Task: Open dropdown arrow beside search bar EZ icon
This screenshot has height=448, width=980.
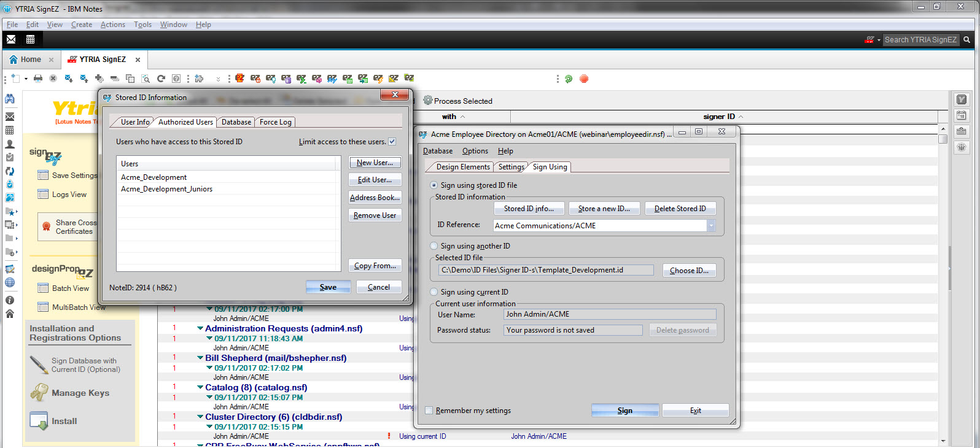Action: pyautogui.click(x=879, y=40)
